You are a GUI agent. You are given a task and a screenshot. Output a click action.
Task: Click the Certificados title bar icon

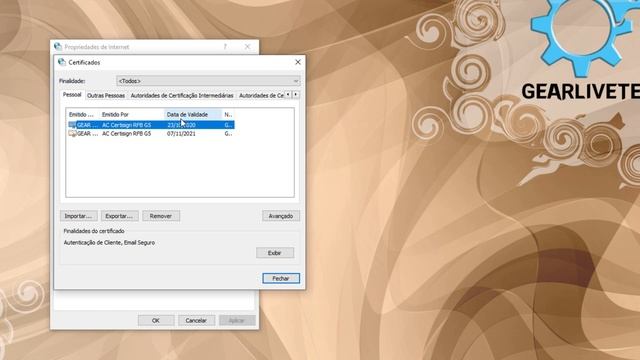62,62
